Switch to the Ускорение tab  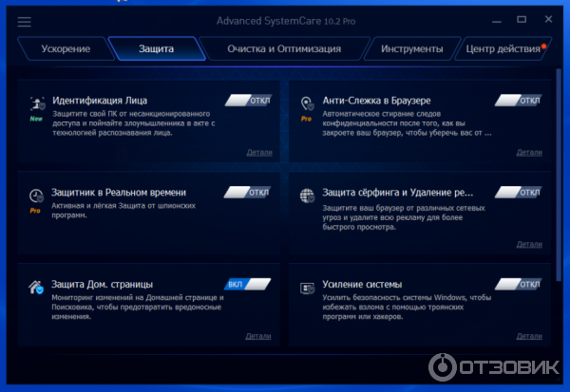[66, 48]
